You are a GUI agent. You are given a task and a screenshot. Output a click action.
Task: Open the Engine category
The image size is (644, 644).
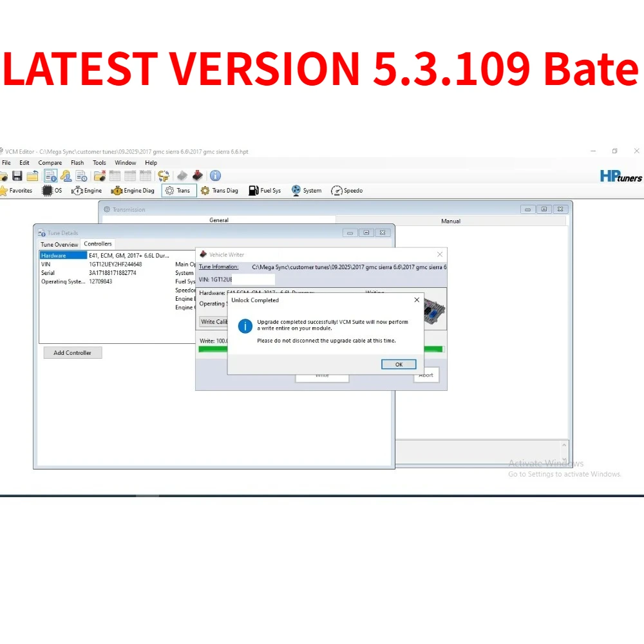coord(87,191)
